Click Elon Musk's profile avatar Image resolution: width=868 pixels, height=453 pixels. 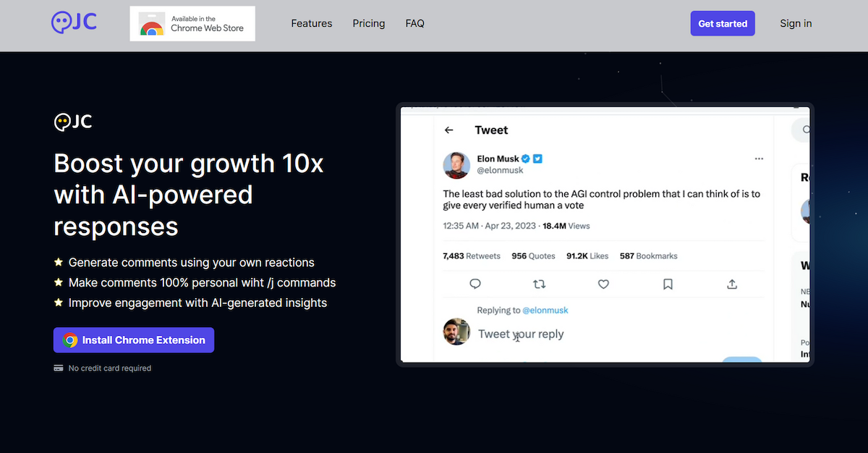point(456,165)
